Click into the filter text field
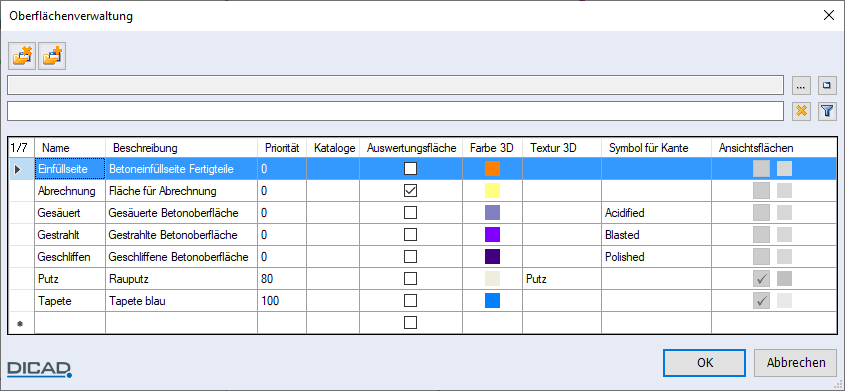The width and height of the screenshot is (845, 391). point(395,111)
